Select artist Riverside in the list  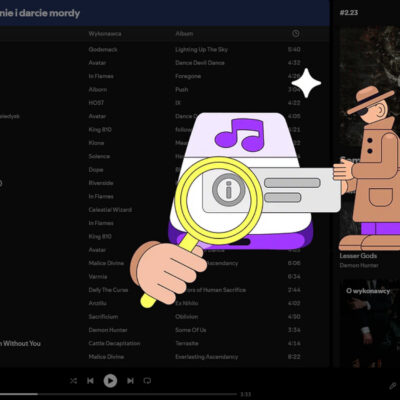(x=101, y=183)
